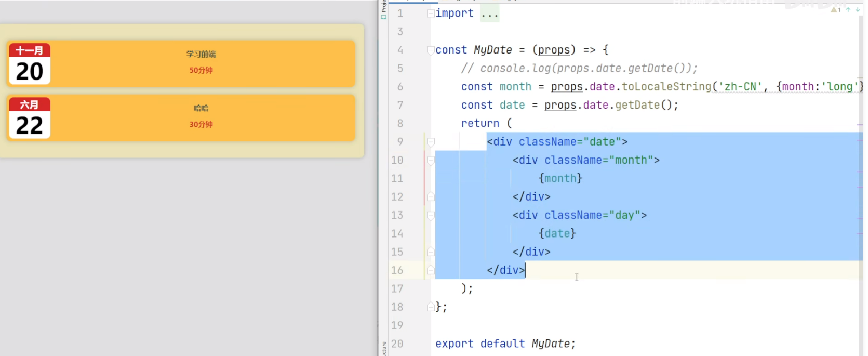Collapse the day div on line 13
Image resolution: width=868 pixels, height=356 pixels.
pos(431,216)
